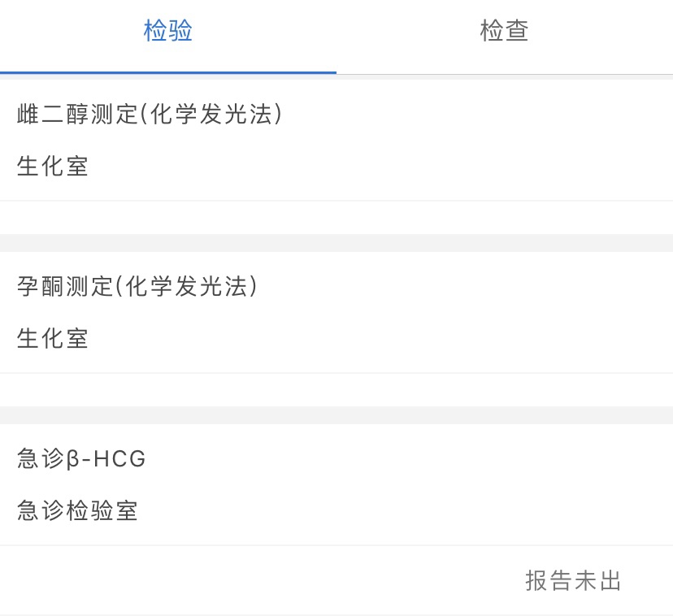Screen dimensions: 673x616
Task: Click gray divider above the 急诊β-HCG card
Action: (x=336, y=415)
